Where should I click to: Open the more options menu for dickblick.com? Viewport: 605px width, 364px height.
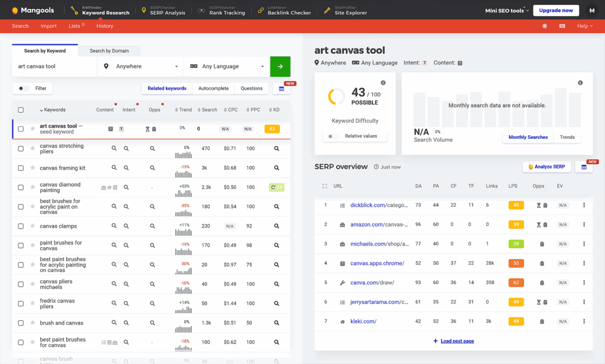tap(584, 205)
